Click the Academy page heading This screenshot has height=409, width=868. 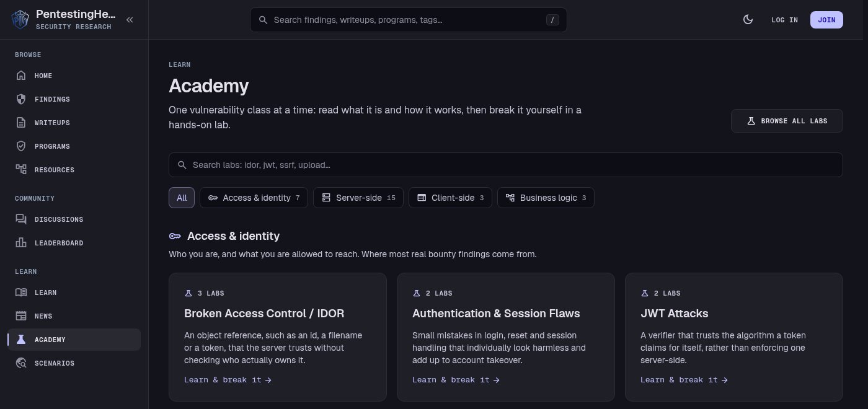point(208,86)
